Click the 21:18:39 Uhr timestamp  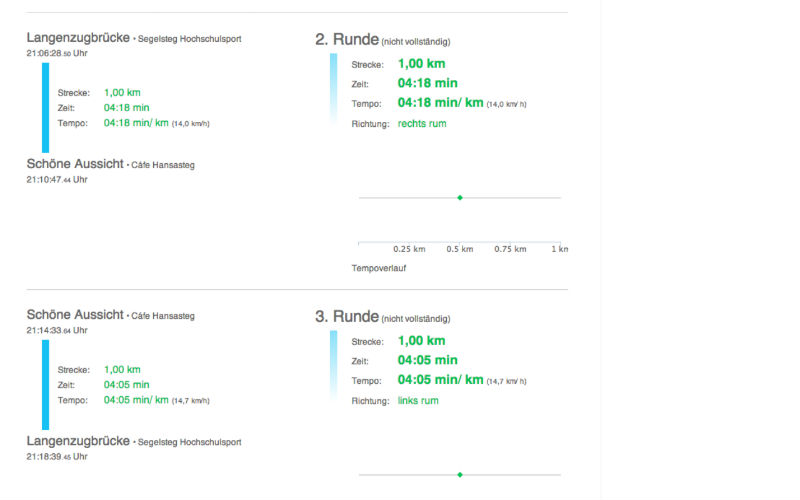point(57,456)
